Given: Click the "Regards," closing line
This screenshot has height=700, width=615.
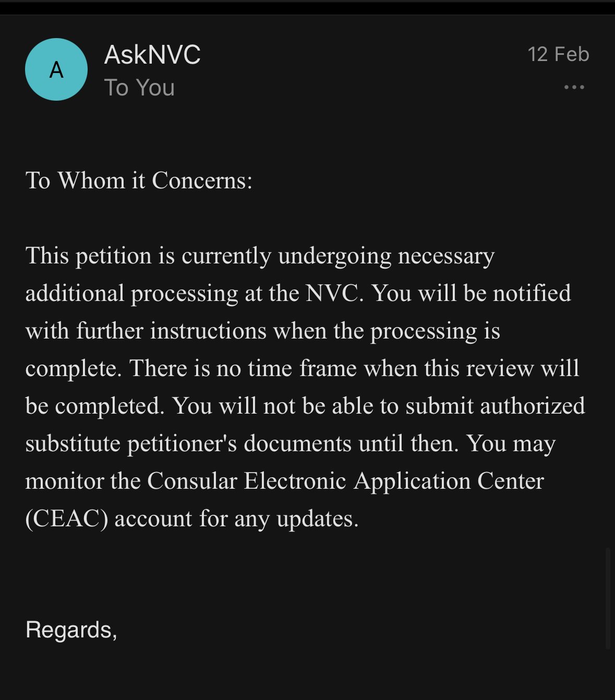Looking at the screenshot, I should pyautogui.click(x=71, y=630).
